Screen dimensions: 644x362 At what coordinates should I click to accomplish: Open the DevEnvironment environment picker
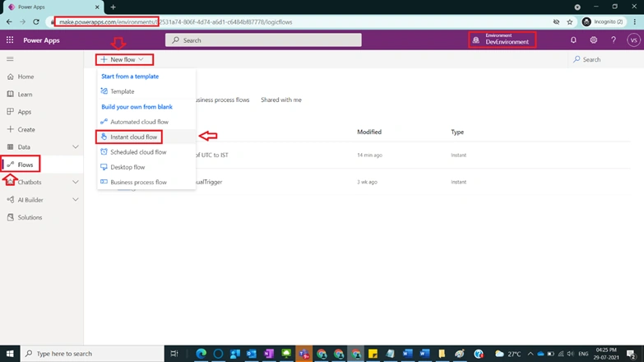[x=502, y=39]
